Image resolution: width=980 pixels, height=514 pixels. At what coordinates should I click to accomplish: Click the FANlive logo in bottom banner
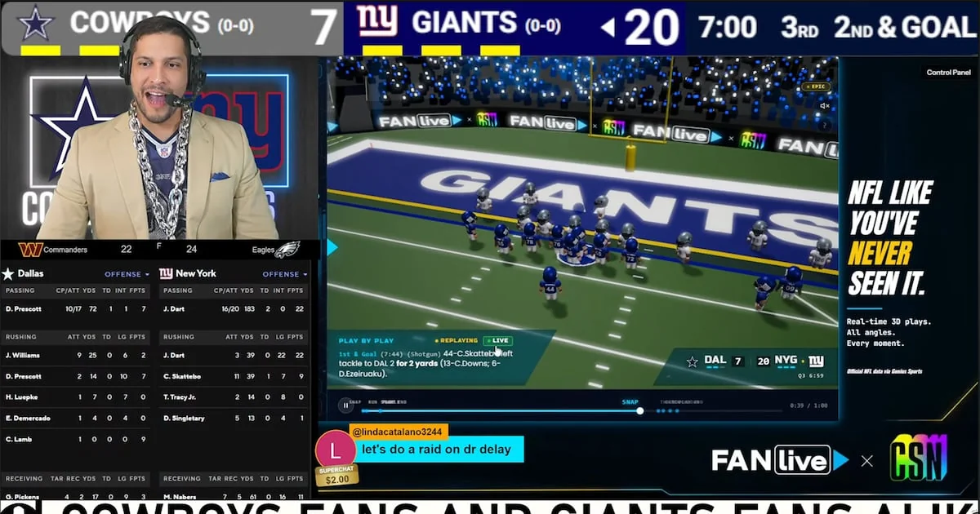[780, 460]
